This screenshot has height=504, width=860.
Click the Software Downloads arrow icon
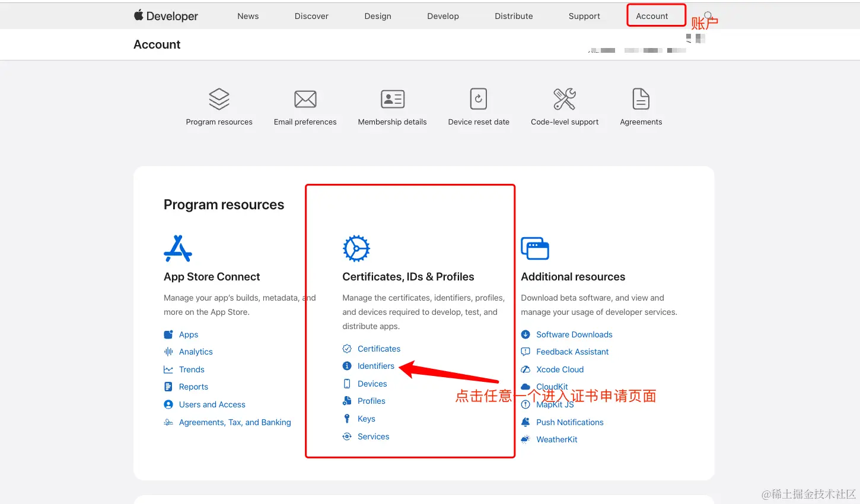(525, 334)
